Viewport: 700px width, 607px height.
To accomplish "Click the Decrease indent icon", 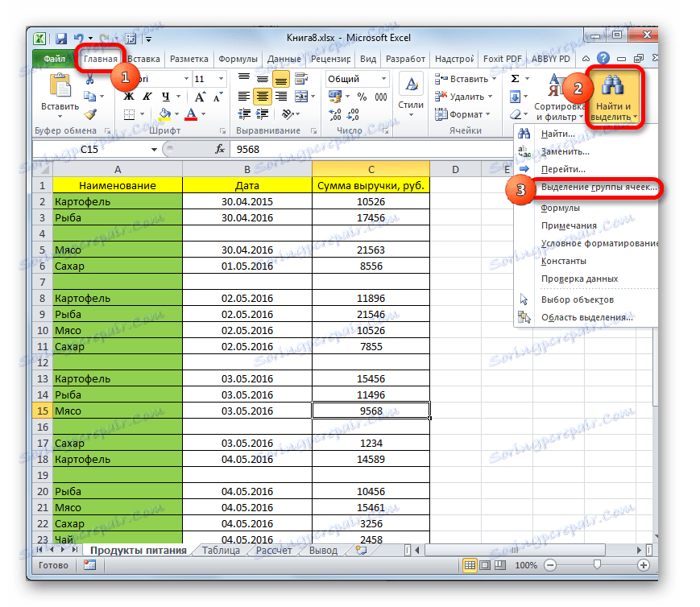I will (x=244, y=114).
